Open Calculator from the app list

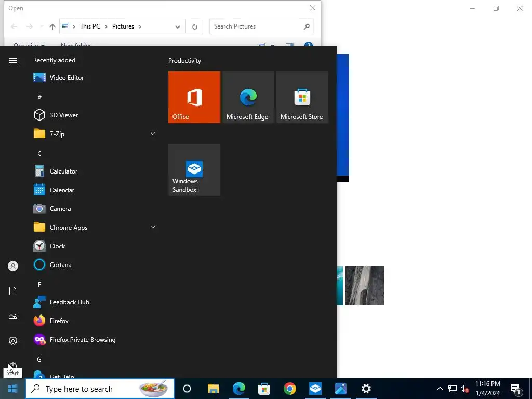tap(95, 171)
